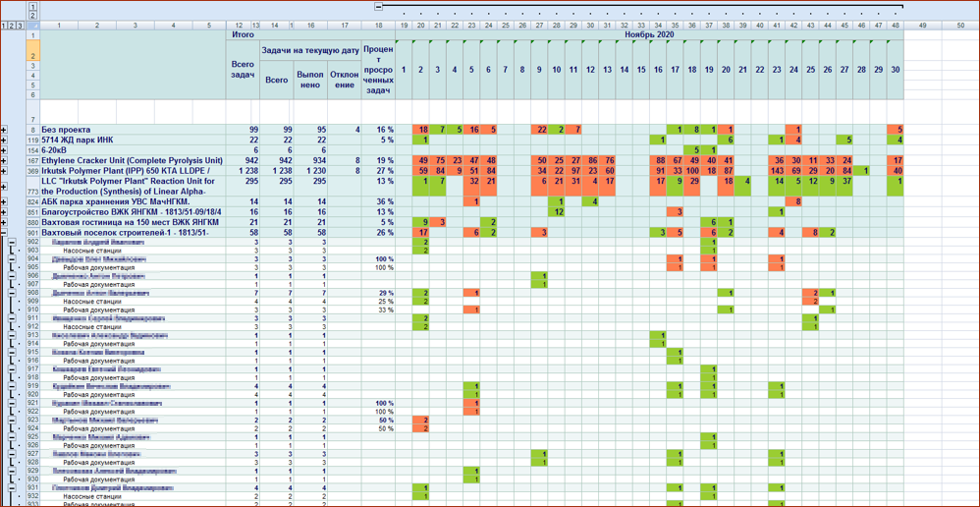Expand the Ethylene Cracker Unit group
The image size is (980, 507).
[x=5, y=160]
